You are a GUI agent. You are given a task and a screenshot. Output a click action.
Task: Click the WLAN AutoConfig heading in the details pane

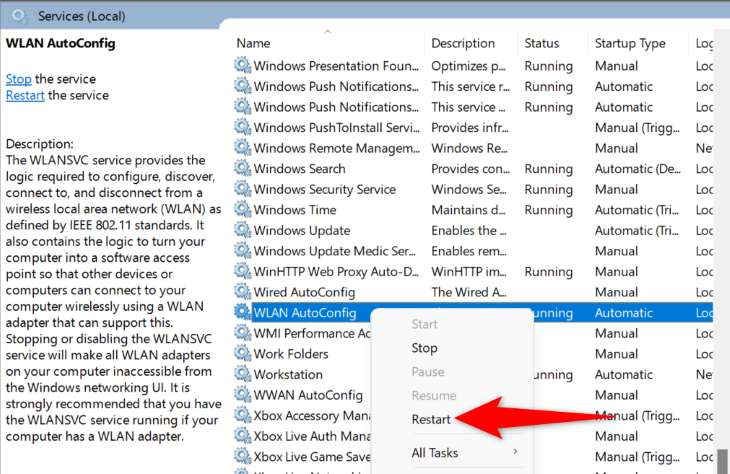[x=61, y=43]
